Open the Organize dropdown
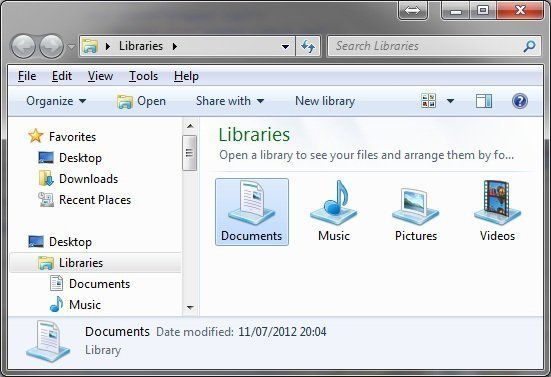 [56, 101]
